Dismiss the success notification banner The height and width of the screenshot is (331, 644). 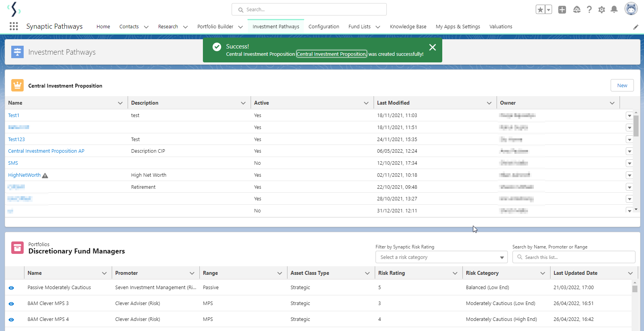[x=433, y=47]
